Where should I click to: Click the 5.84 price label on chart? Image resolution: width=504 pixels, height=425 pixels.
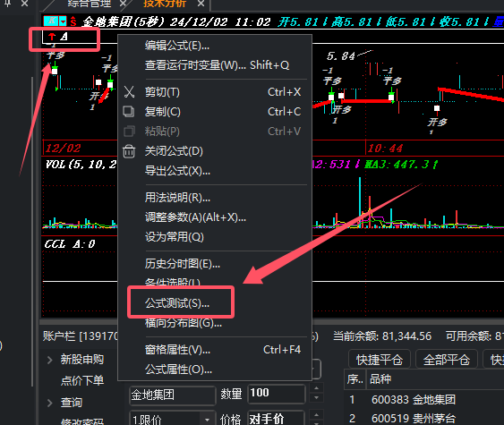[x=340, y=56]
